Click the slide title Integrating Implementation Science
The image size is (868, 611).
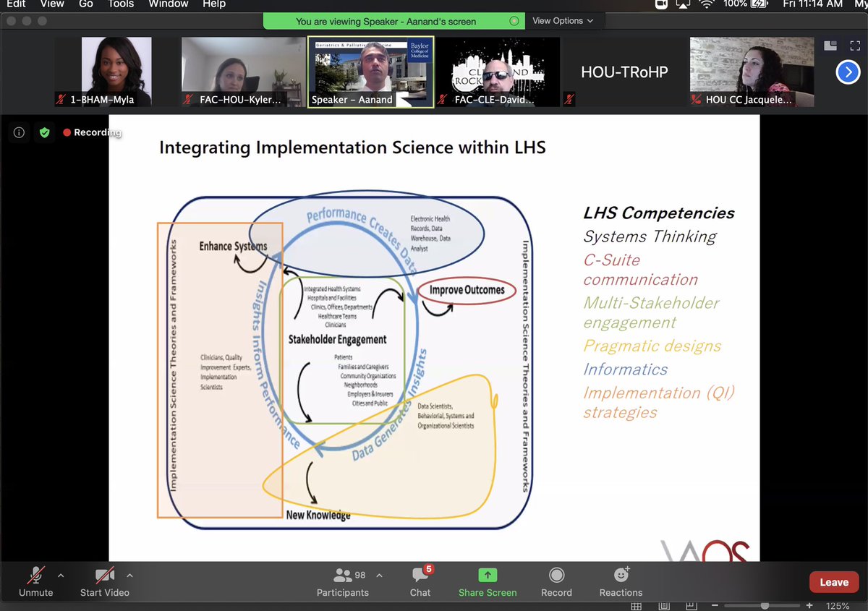[352, 148]
